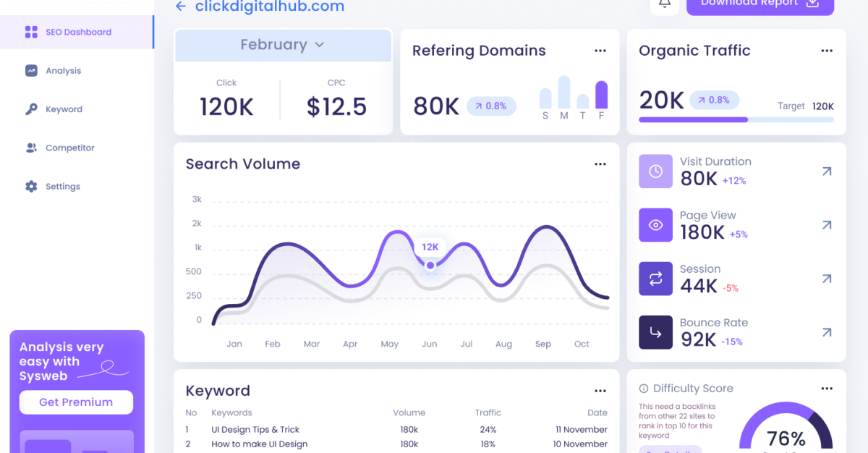The height and width of the screenshot is (453, 868).
Task: Select Settings in the sidebar
Action: point(62,187)
